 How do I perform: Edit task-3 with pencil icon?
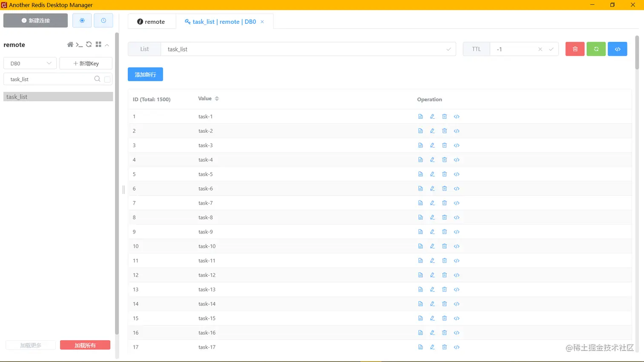432,145
